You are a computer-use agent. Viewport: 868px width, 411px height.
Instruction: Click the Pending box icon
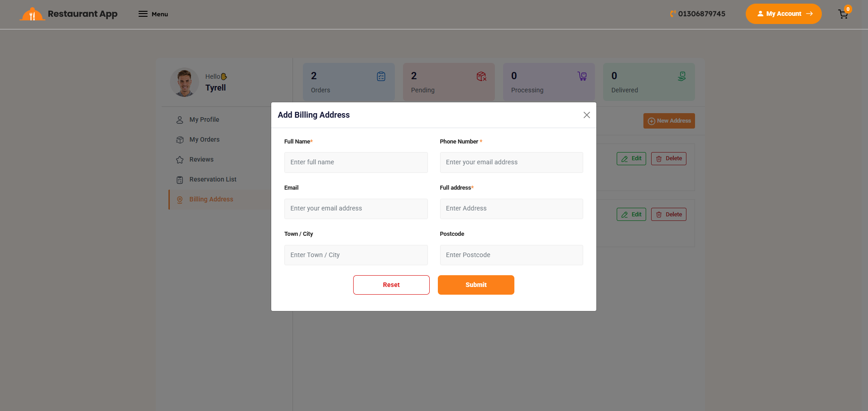tap(481, 76)
